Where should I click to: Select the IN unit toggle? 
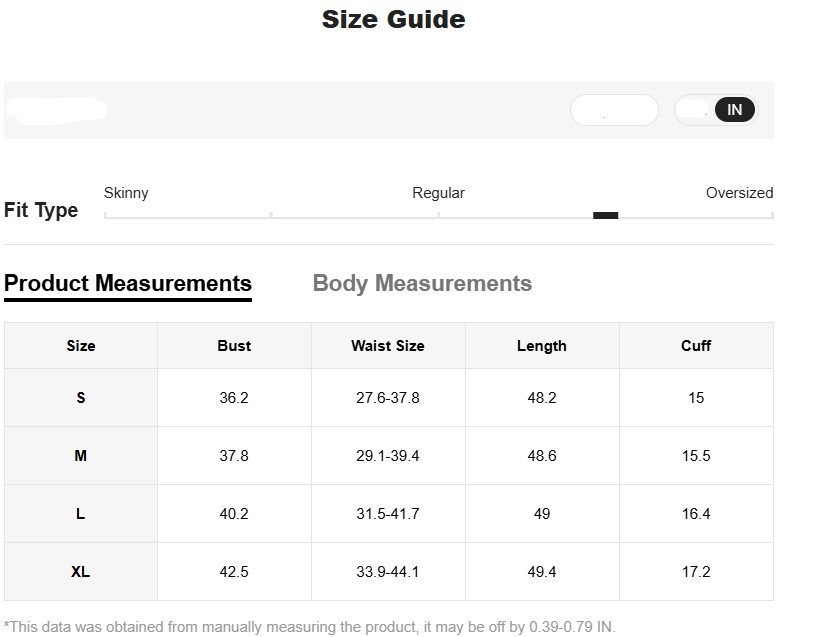tap(735, 110)
